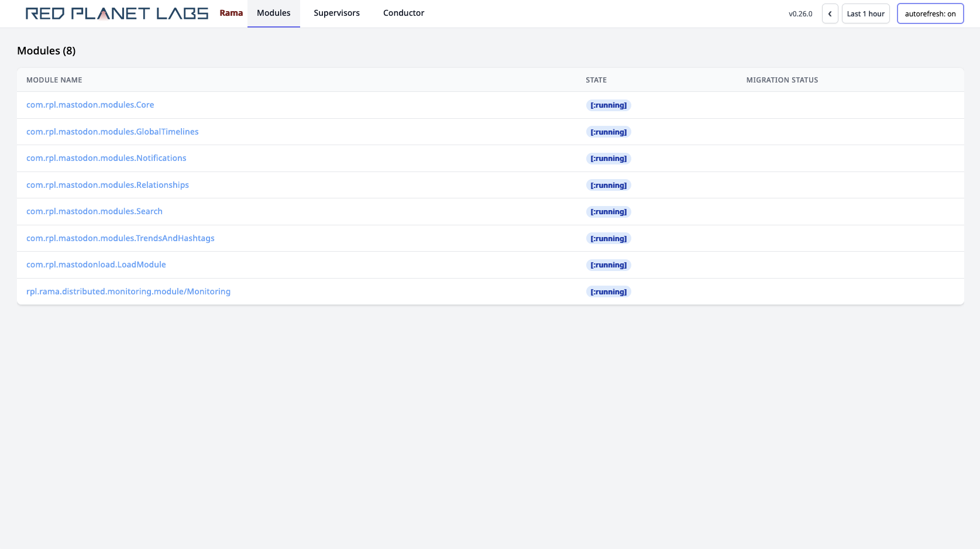Open the com.rpl.mastodon.modules.Search module

[94, 211]
